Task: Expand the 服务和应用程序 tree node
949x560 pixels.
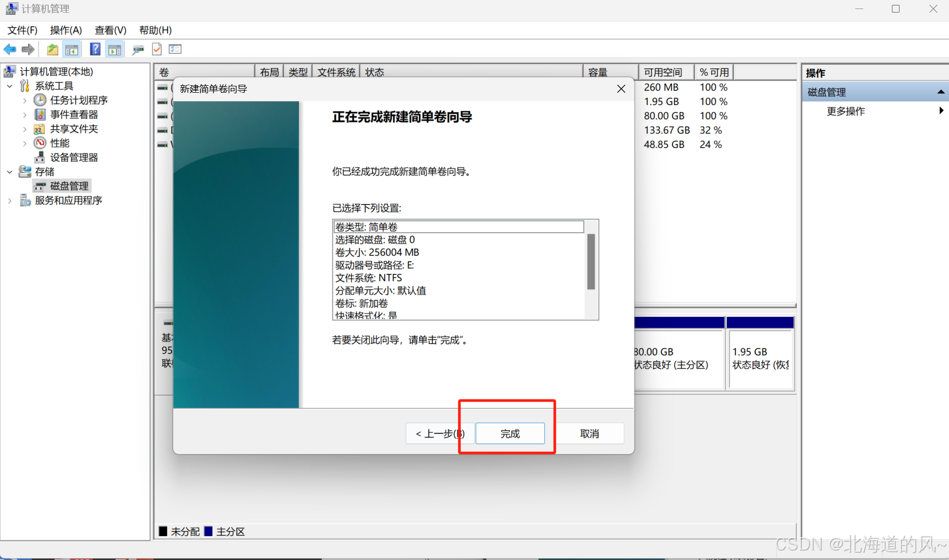Action: pos(10,200)
